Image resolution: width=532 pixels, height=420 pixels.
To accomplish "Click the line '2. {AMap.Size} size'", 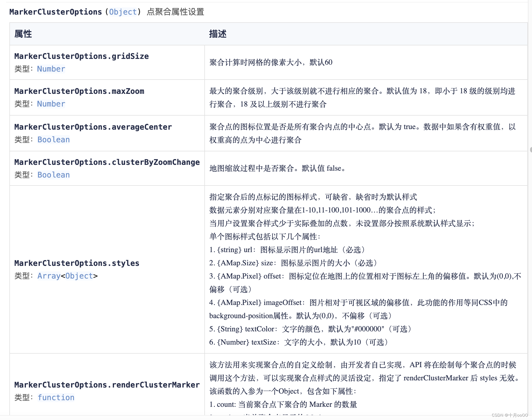I will coord(293,263).
